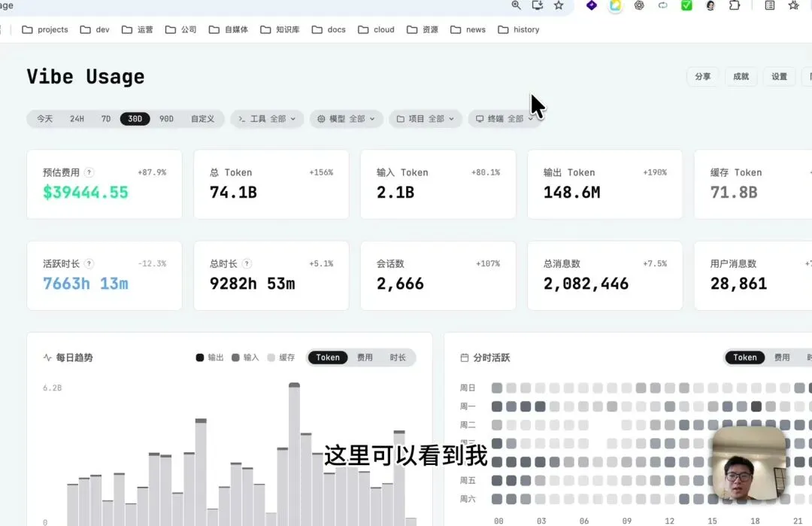Image resolution: width=812 pixels, height=526 pixels.
Task: Select the 30D time range
Action: [x=135, y=119]
